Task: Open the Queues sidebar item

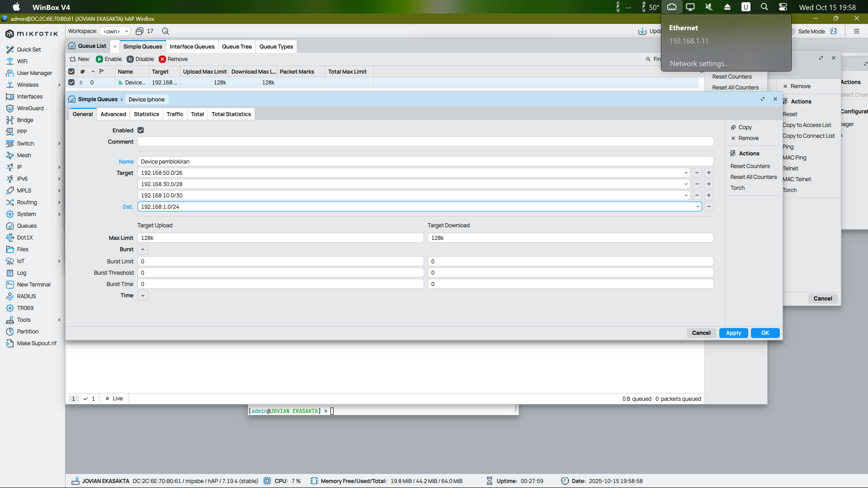Action: 27,226
